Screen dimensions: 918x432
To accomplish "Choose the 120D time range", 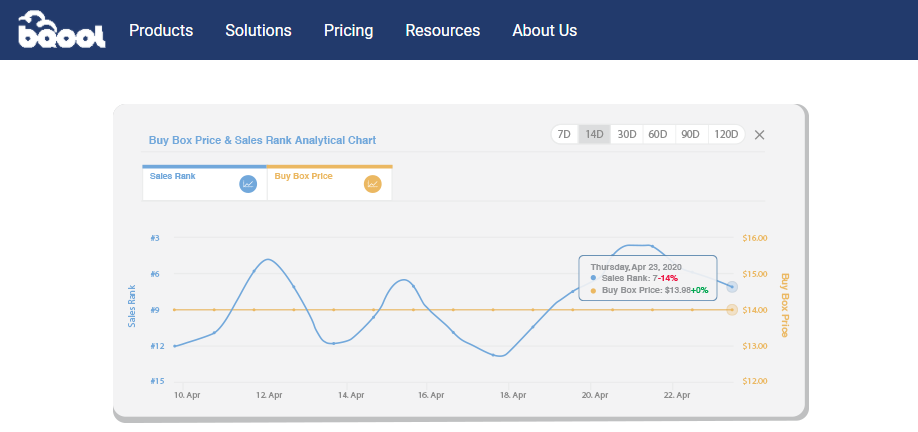I will point(725,134).
